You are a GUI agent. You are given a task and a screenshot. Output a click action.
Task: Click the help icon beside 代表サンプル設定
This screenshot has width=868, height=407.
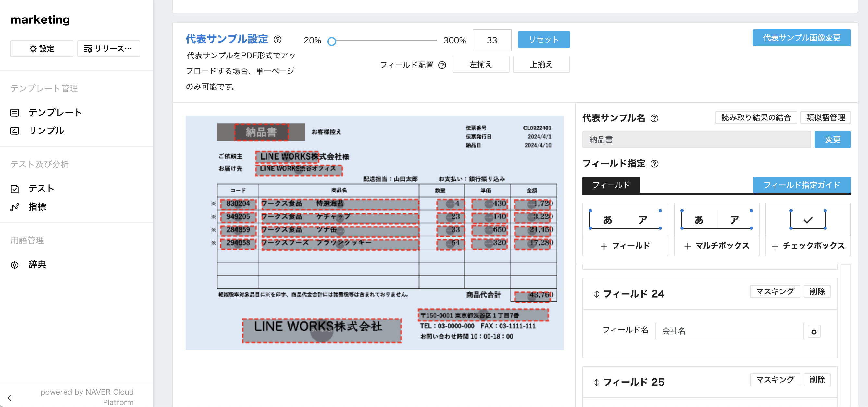pos(277,39)
